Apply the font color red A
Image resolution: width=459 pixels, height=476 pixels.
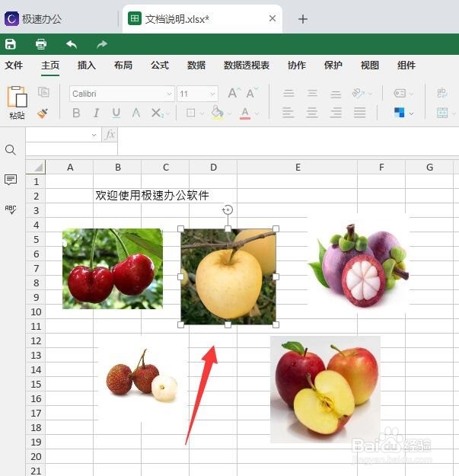point(245,113)
